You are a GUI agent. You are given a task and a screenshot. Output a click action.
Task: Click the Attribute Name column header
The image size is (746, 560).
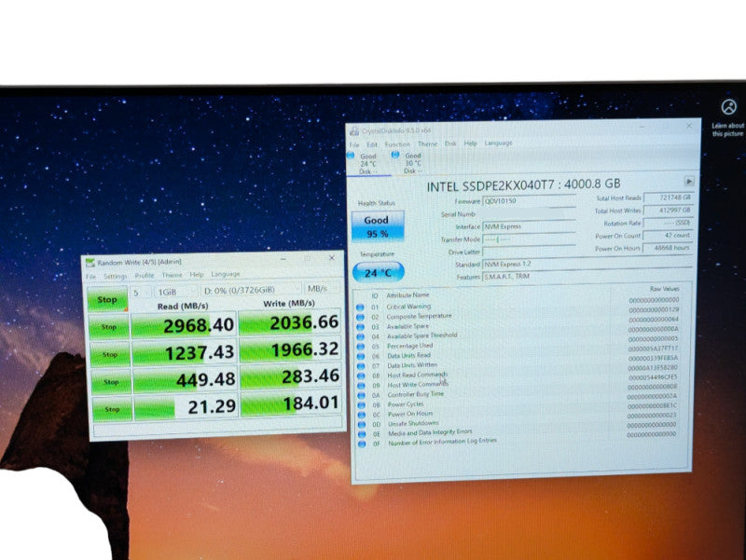pos(408,295)
